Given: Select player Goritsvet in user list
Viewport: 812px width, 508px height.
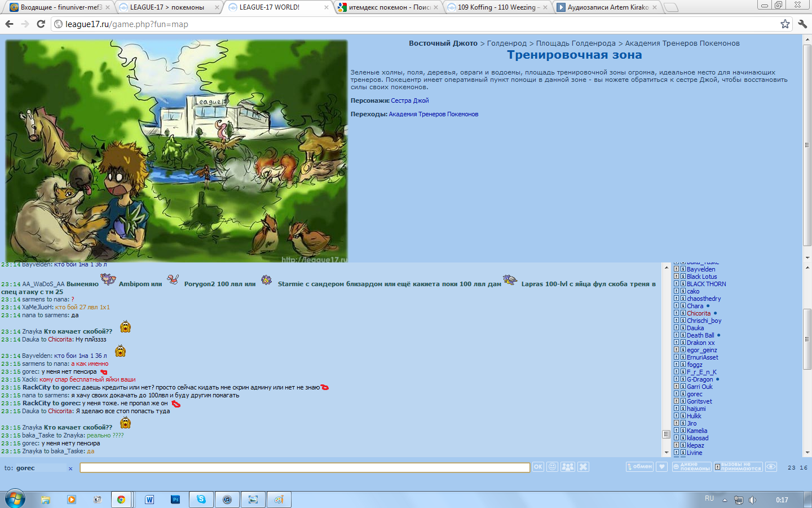Looking at the screenshot, I should point(699,401).
